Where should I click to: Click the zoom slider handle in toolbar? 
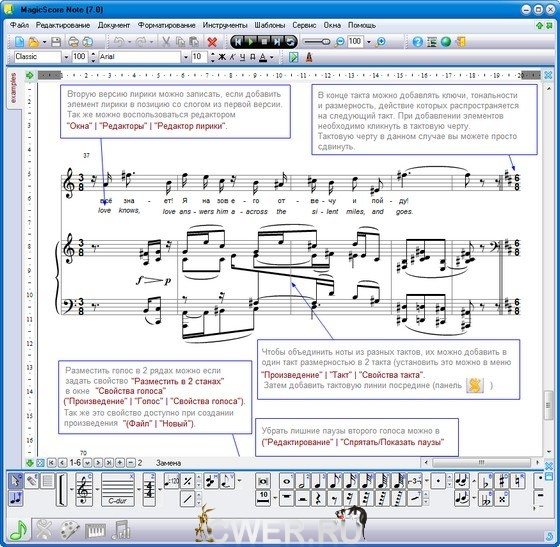(x=326, y=42)
